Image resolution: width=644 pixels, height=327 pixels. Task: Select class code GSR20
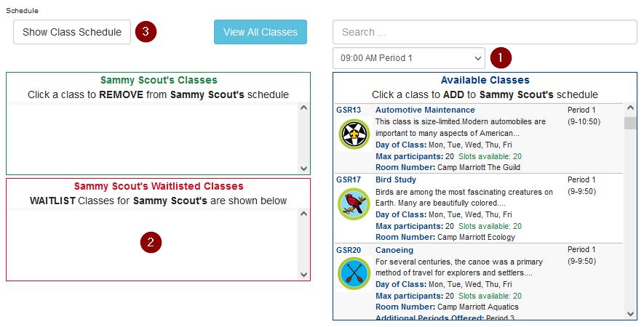point(349,250)
